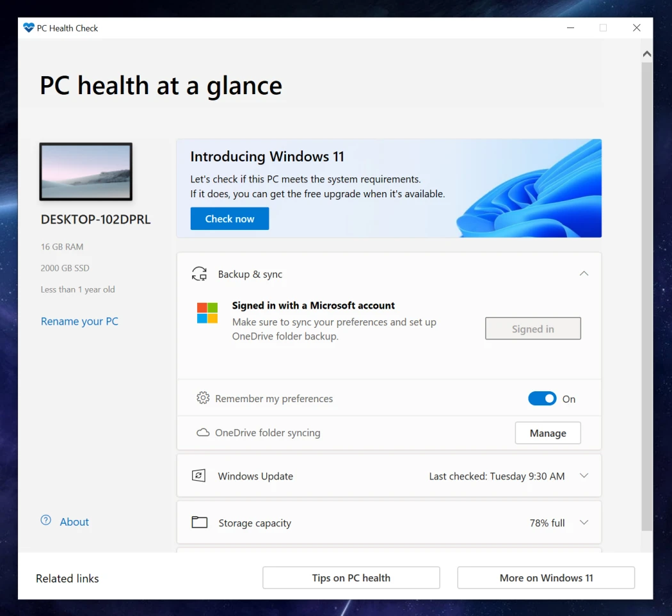Click the question mark icon next to About
The image size is (672, 616).
coord(45,521)
